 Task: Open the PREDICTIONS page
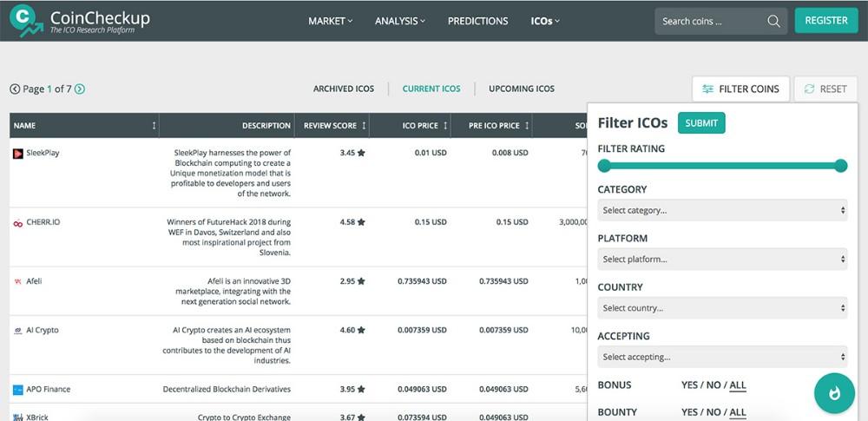tap(477, 21)
